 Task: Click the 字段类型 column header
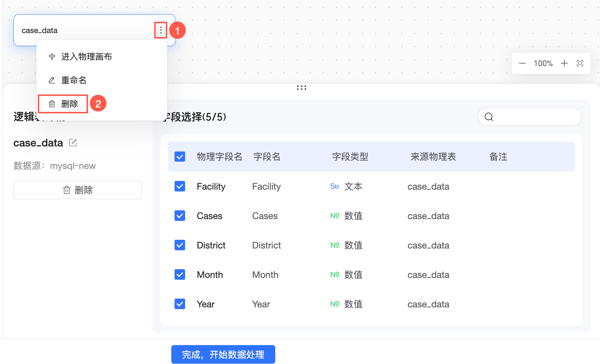click(350, 157)
